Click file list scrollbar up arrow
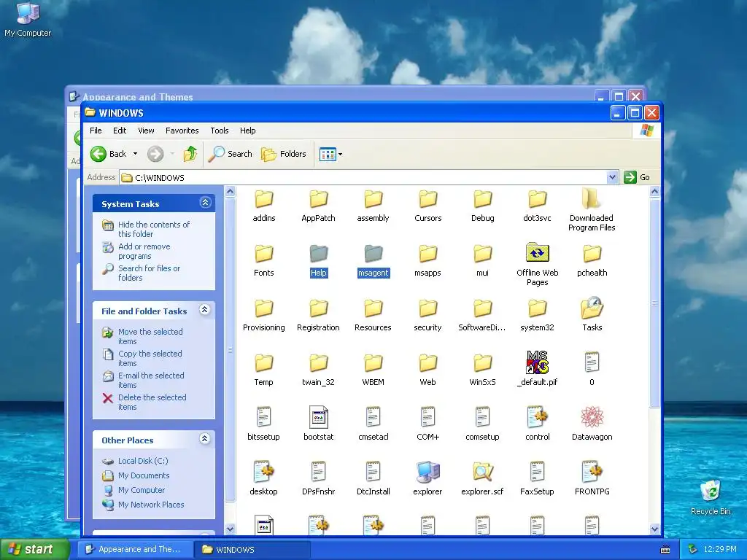 pos(654,192)
